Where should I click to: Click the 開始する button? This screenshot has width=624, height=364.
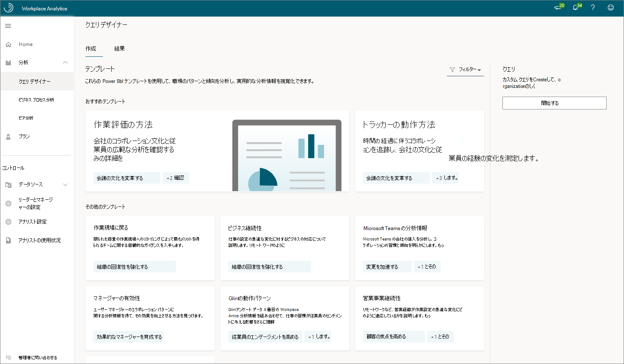coord(554,103)
